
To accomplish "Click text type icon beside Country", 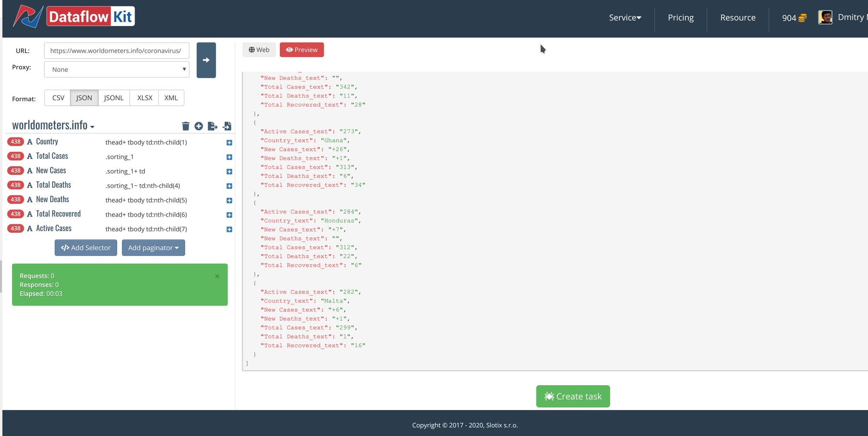I will pyautogui.click(x=30, y=142).
